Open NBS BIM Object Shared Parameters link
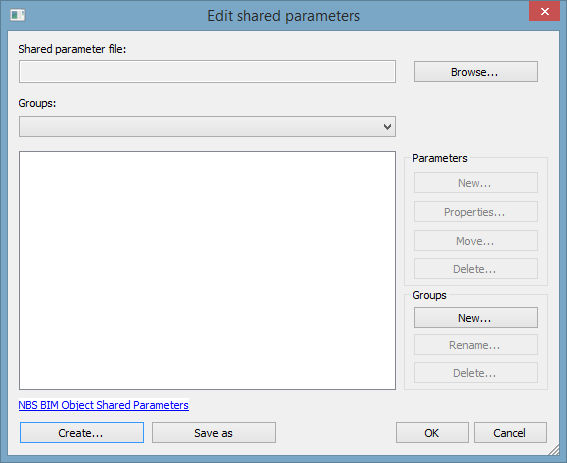567x463 pixels. coord(103,405)
